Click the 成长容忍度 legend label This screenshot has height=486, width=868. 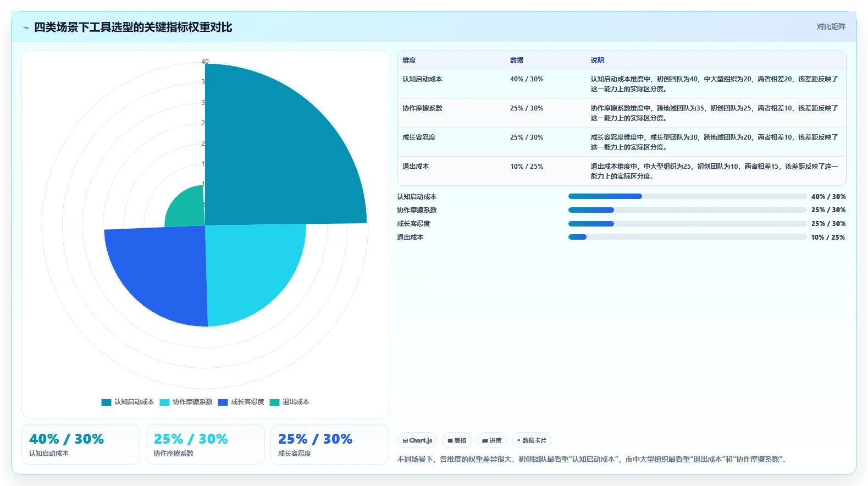[x=247, y=402]
